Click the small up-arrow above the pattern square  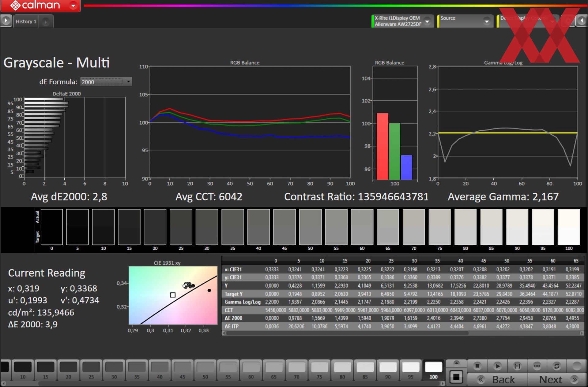pyautogui.click(x=456, y=363)
